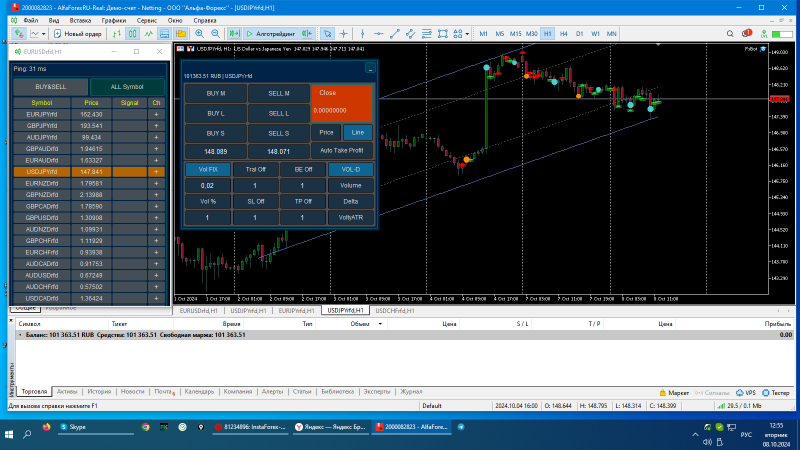Select the arrow cursor tool
This screenshot has width=800, height=450.
point(328,34)
